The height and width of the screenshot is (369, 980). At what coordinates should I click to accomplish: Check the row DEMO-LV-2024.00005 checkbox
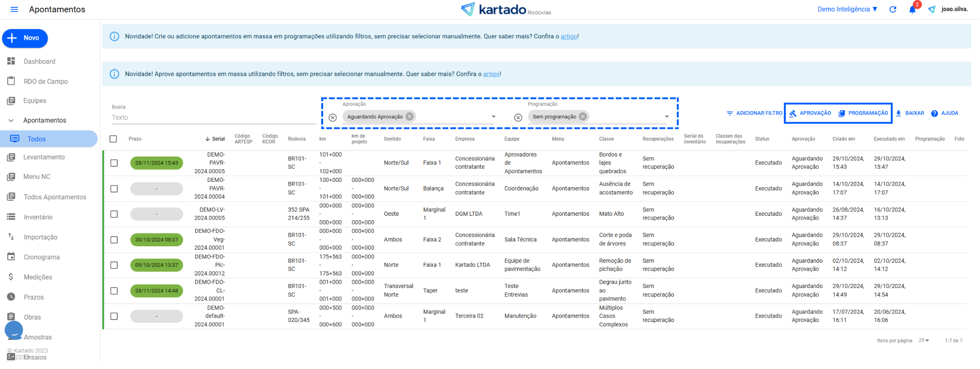[114, 214]
